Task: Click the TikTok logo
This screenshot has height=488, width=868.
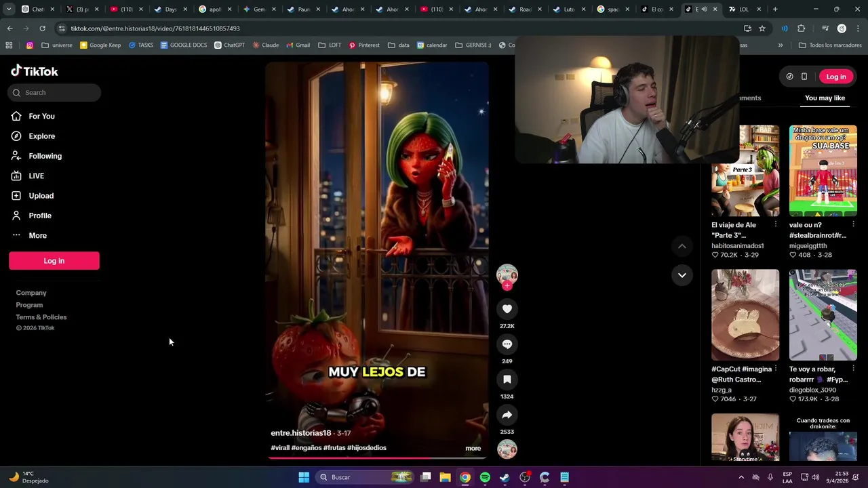Action: pyautogui.click(x=35, y=71)
